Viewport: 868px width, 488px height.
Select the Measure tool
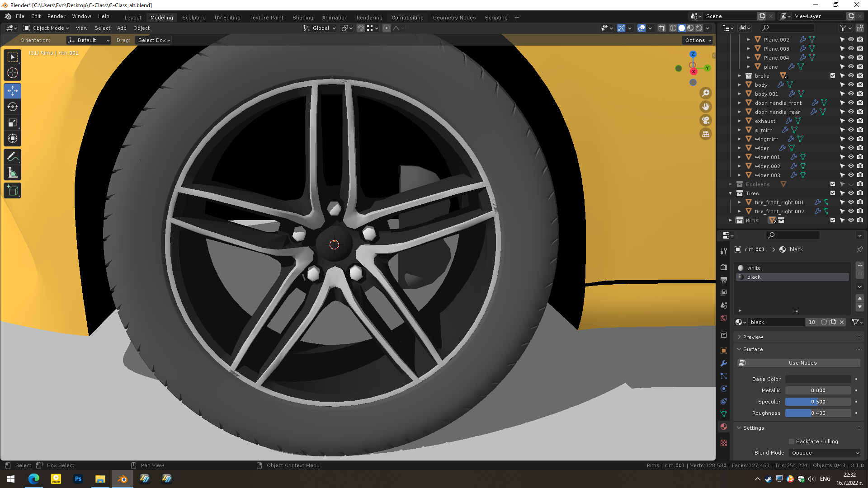(13, 173)
